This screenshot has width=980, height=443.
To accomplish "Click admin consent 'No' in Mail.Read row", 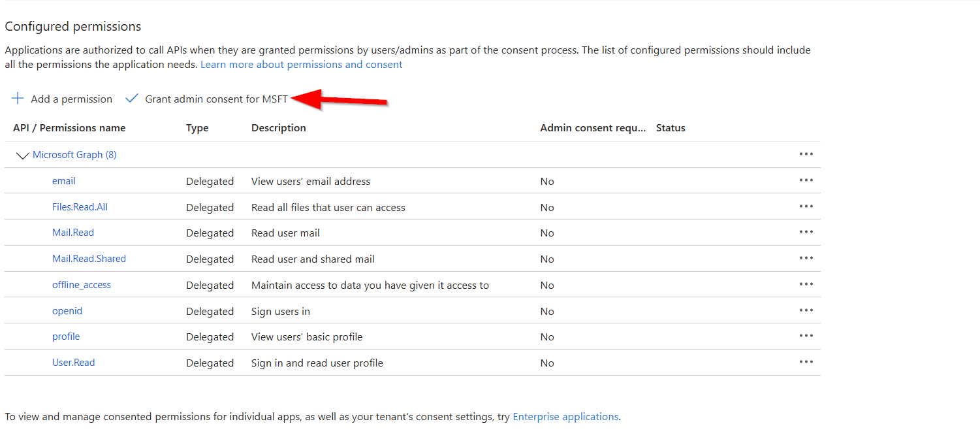I will tap(547, 233).
